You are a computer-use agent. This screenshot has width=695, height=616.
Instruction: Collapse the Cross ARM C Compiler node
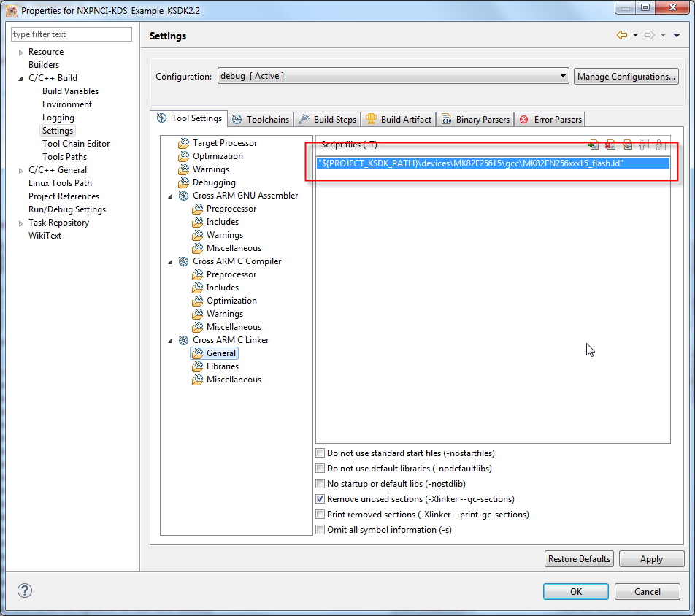pyautogui.click(x=170, y=262)
